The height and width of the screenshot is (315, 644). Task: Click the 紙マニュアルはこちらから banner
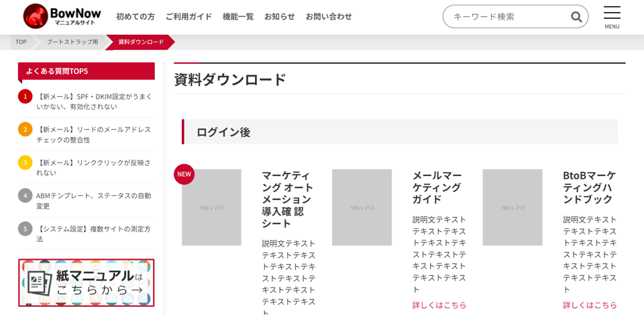pos(87,283)
